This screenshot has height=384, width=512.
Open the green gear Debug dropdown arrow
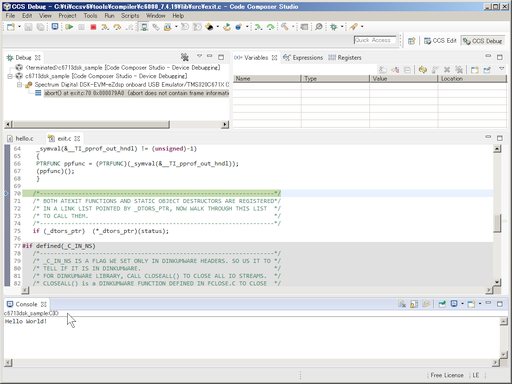pos(342,27)
